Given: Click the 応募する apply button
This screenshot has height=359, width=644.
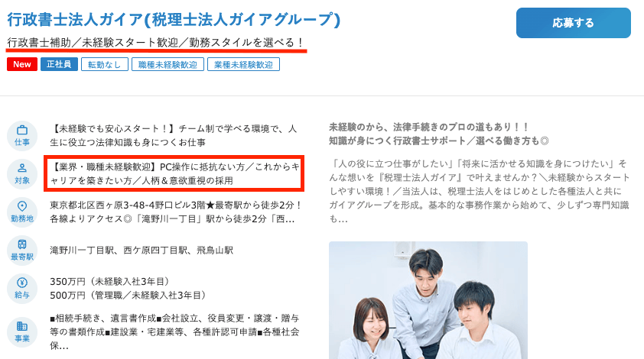Looking at the screenshot, I should pyautogui.click(x=574, y=23).
